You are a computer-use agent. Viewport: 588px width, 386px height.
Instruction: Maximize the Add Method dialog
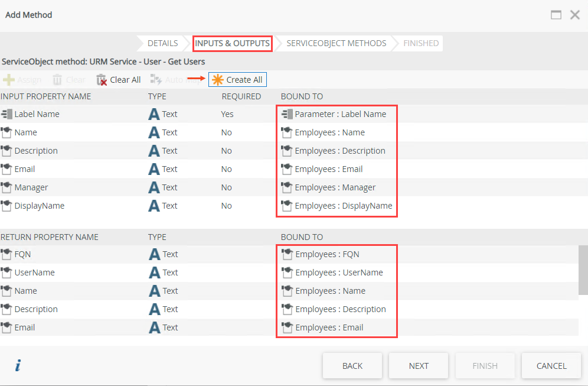coord(556,15)
